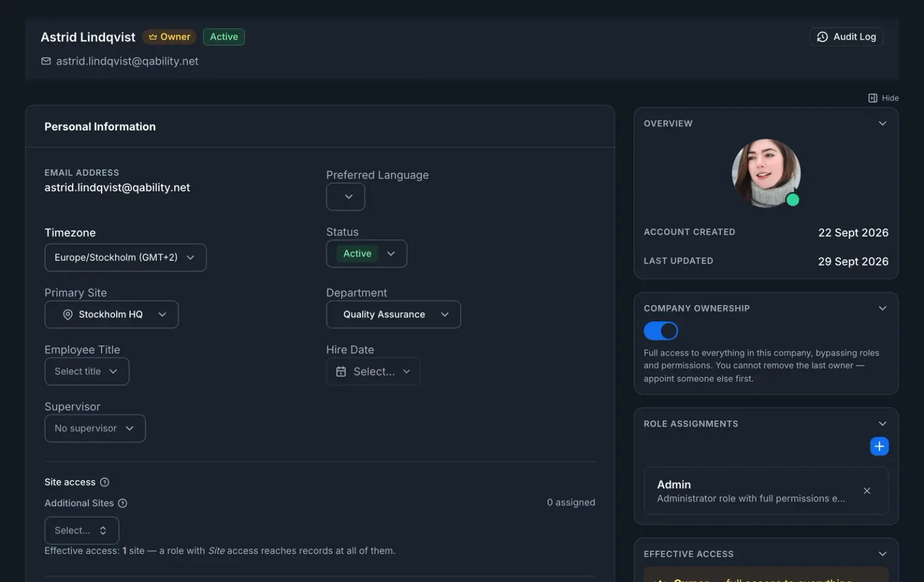
Task: Open the Status dropdown showing Active
Action: click(366, 254)
